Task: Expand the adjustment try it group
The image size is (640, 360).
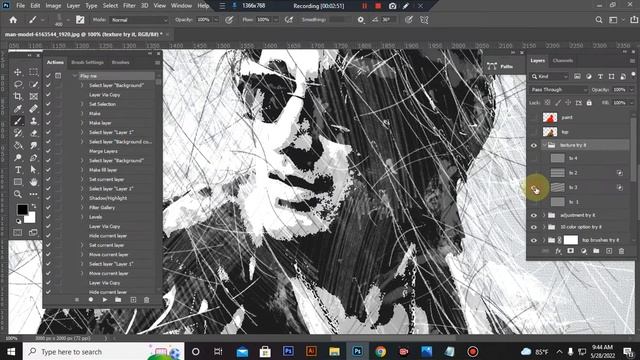Action: click(544, 215)
